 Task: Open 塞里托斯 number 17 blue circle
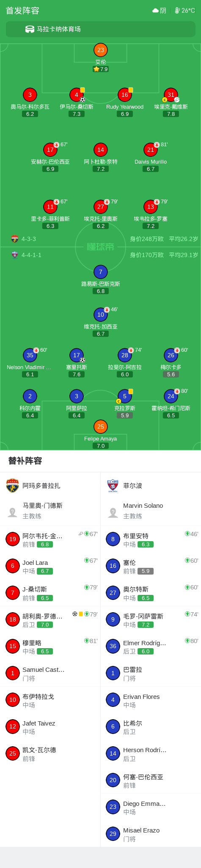77,355
